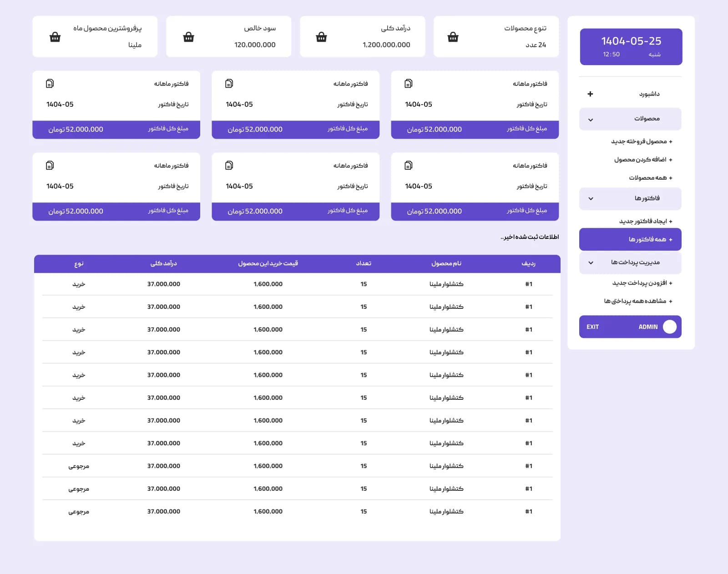The height and width of the screenshot is (574, 728).
Task: Click the plus icon beside داشبورد
Action: (x=590, y=94)
